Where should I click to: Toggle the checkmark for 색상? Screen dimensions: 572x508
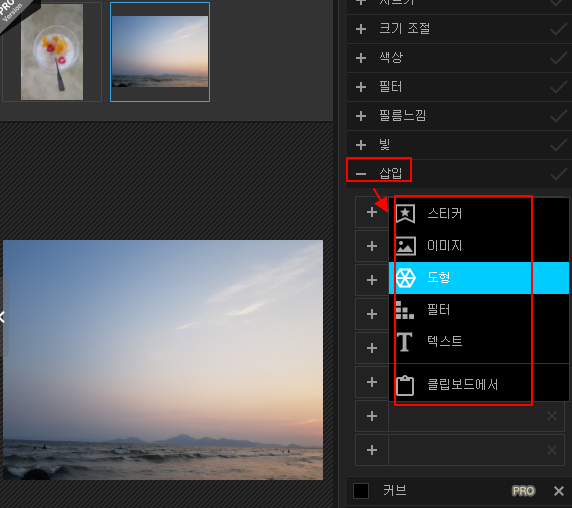pyautogui.click(x=559, y=58)
